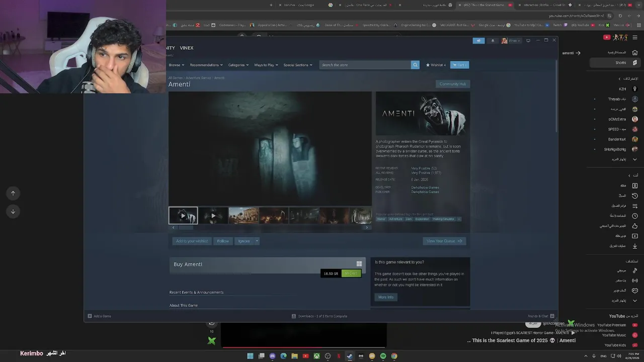Expand the Categories menu
The width and height of the screenshot is (644, 362).
coord(238,65)
